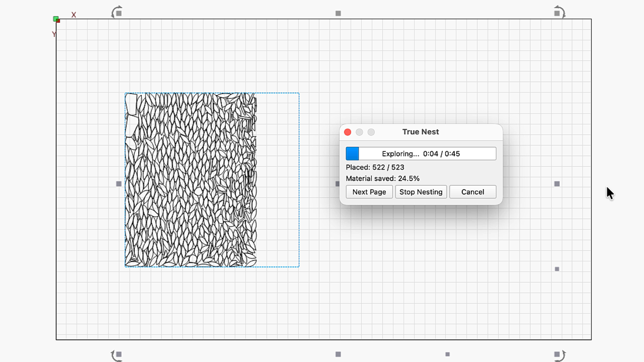Click the bottom-left rotation arrow handle
Viewport: 644px width, 362px height.
pos(117,355)
